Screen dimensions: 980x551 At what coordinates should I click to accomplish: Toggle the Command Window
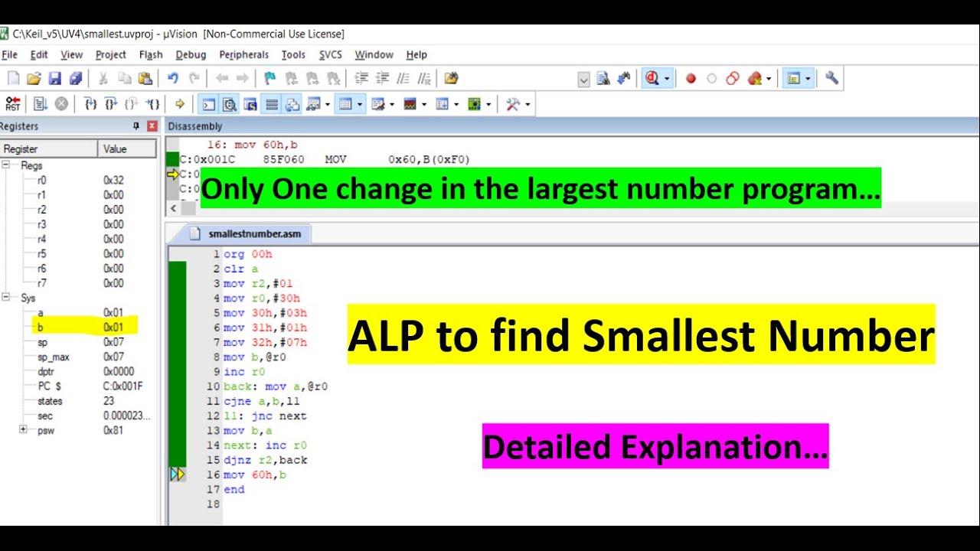point(207,104)
